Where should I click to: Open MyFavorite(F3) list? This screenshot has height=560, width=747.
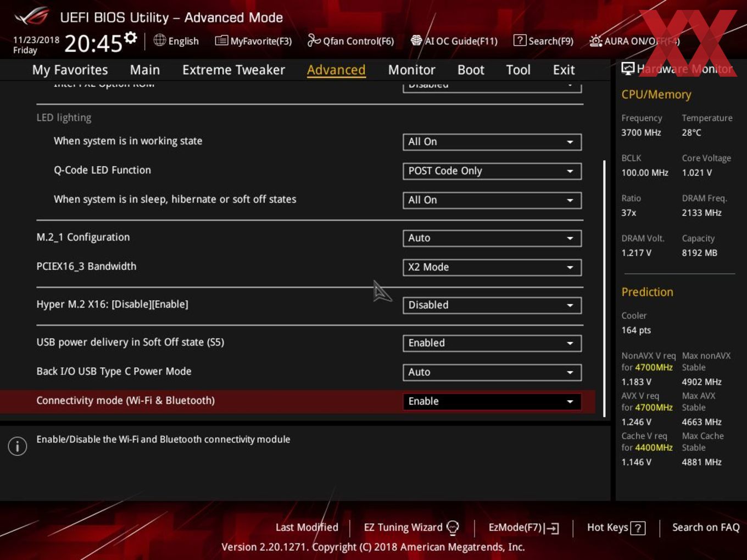pos(253,41)
